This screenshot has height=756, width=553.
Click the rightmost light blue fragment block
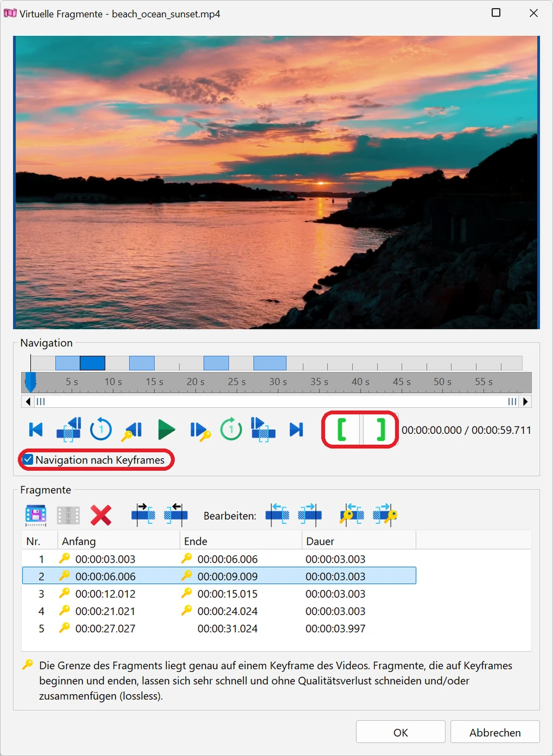(270, 363)
